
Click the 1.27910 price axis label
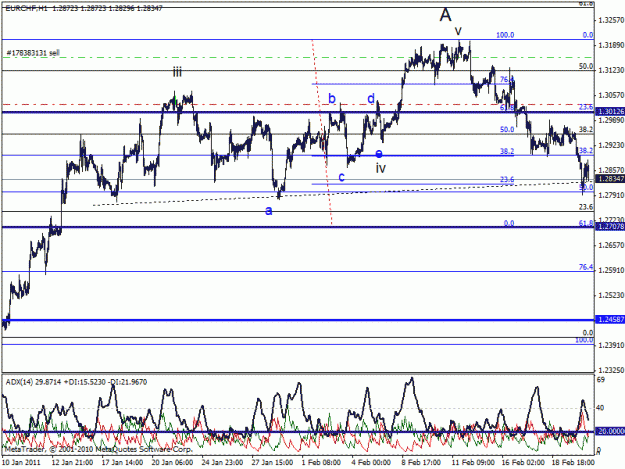611,195
